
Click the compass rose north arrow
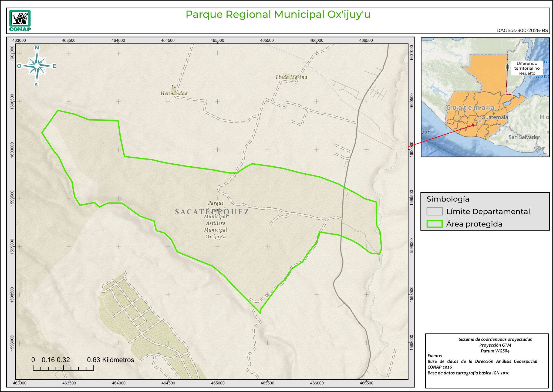(x=37, y=66)
